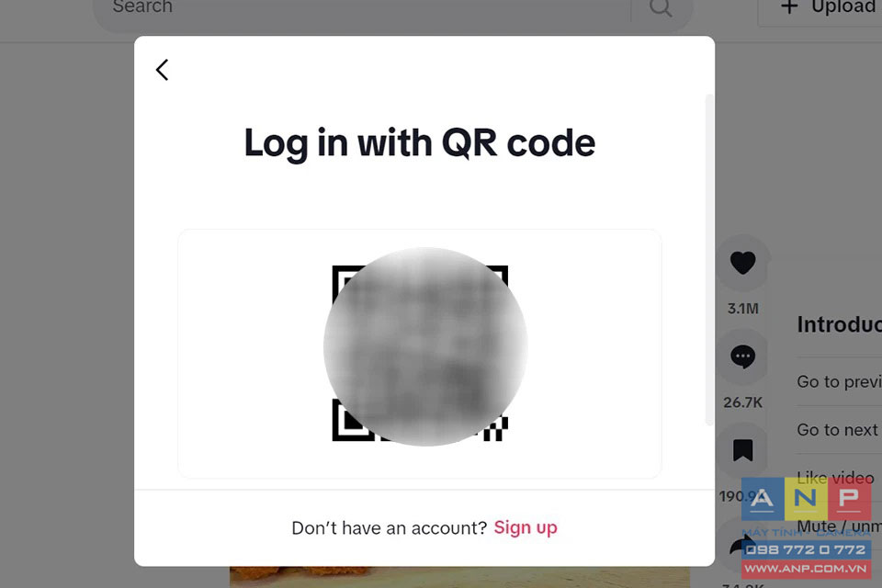This screenshot has width=882, height=588.
Task: Click the plus icon beside Upload
Action: pyautogui.click(x=790, y=6)
